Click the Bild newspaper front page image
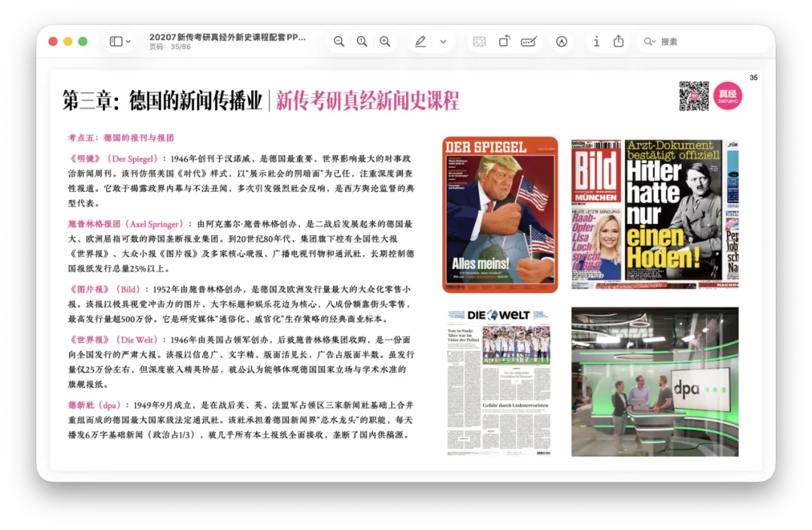 (x=655, y=214)
